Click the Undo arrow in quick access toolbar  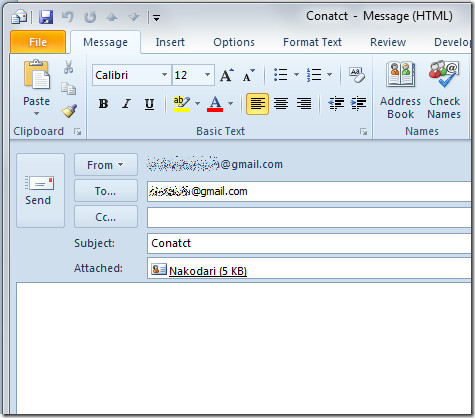[68, 17]
